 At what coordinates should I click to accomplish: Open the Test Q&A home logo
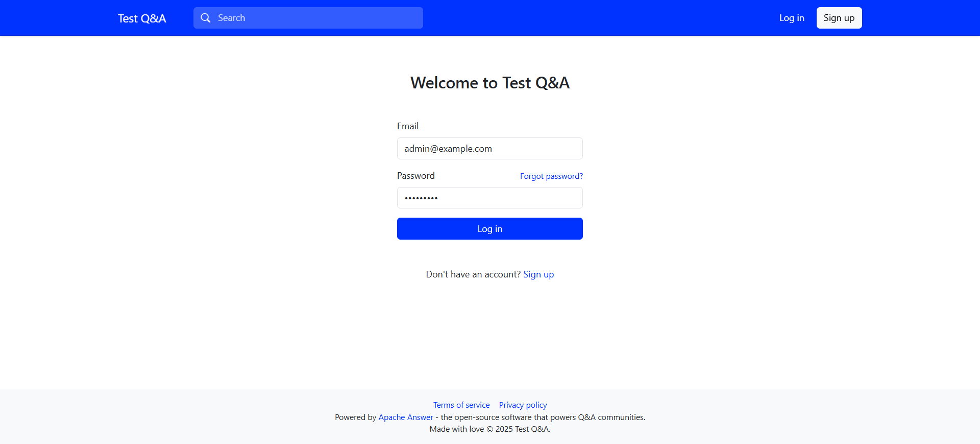142,18
